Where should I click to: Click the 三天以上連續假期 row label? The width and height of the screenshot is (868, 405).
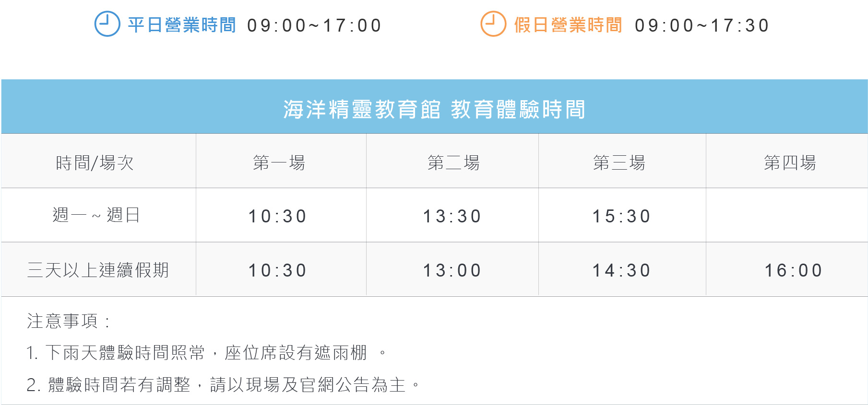point(98,270)
